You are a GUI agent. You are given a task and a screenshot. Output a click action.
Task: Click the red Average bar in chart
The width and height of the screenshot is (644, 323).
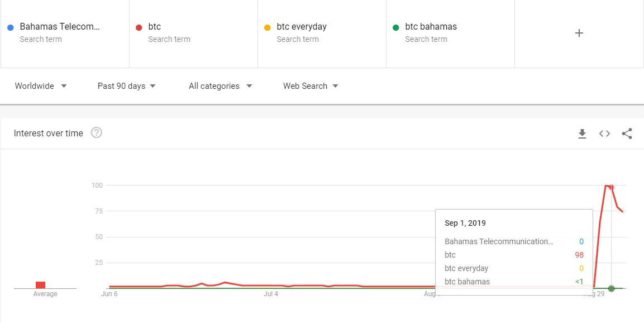pyautogui.click(x=40, y=285)
